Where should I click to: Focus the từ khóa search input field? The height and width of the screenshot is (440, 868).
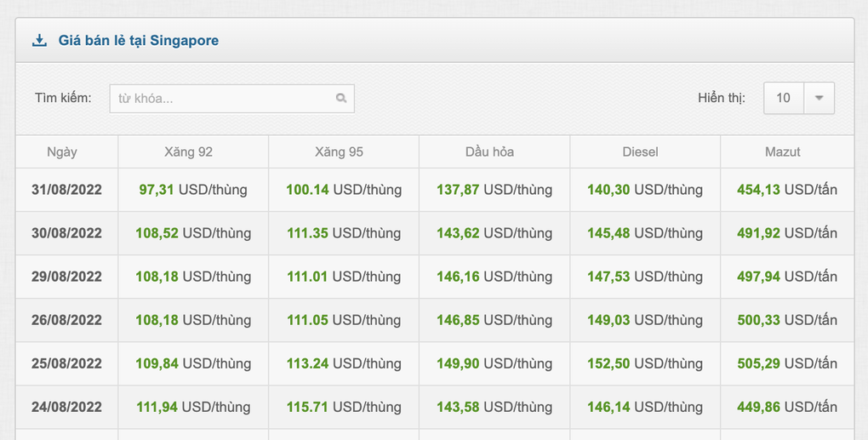click(221, 99)
